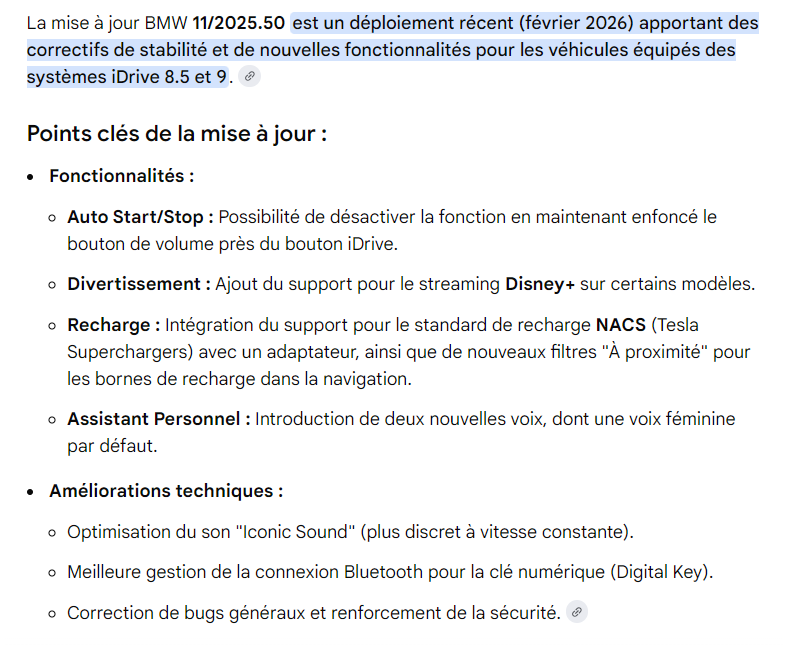This screenshot has height=646, width=792.
Task: Click the bold 'Auto Start/Stop :' label
Action: pyautogui.click(x=140, y=217)
